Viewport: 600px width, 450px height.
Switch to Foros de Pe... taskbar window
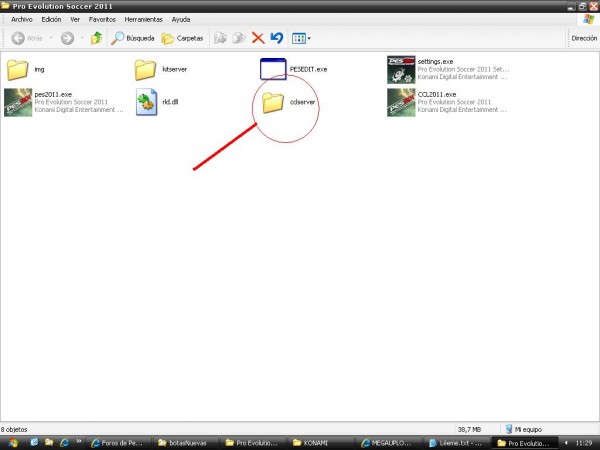click(x=118, y=443)
